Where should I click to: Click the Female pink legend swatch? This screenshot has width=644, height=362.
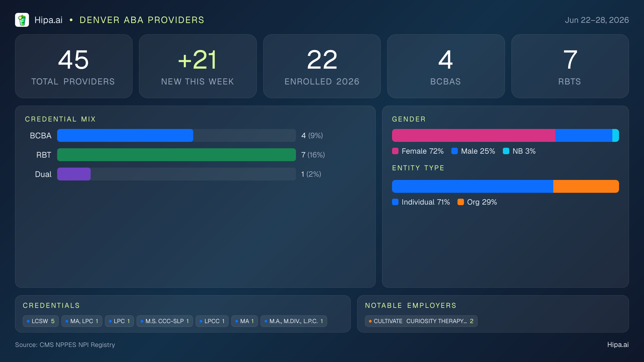(395, 151)
